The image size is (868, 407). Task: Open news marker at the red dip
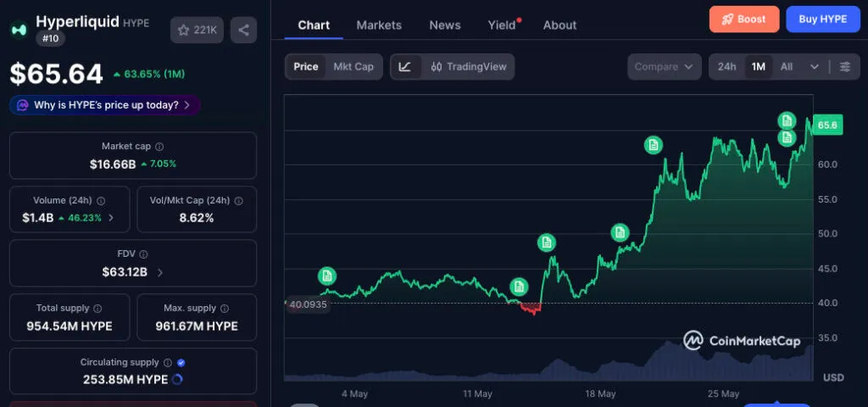click(519, 287)
